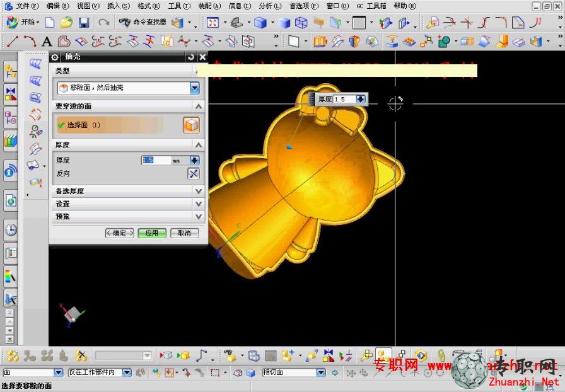Screen dimensions: 565x392
Task: Open the 分析 menu
Action: (x=271, y=6)
